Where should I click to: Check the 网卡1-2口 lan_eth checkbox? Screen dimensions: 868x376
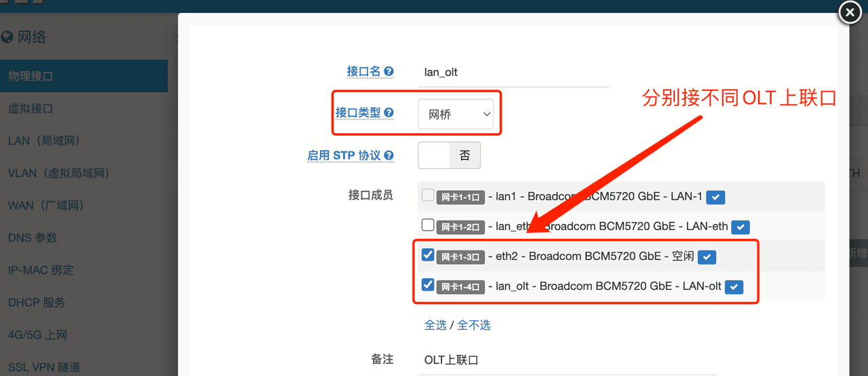(428, 225)
